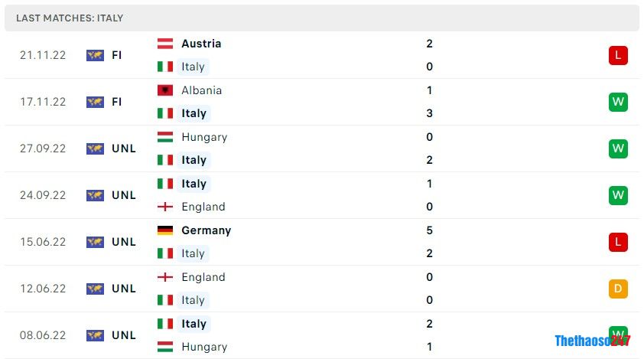This screenshot has height=359, width=644.
Task: Click UNL competition label on 12.06.22
Action: pos(123,289)
